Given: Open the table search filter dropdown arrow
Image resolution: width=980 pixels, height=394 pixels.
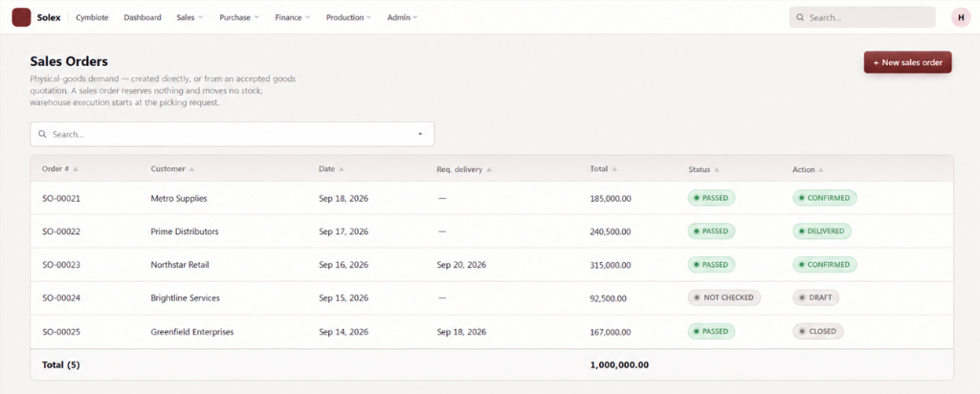Looking at the screenshot, I should (420, 134).
